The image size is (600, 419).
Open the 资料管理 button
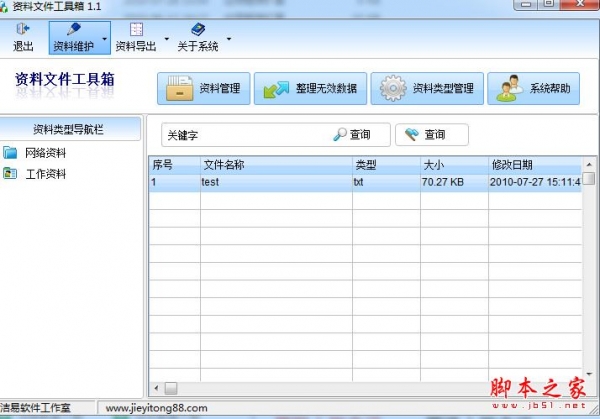(x=204, y=88)
